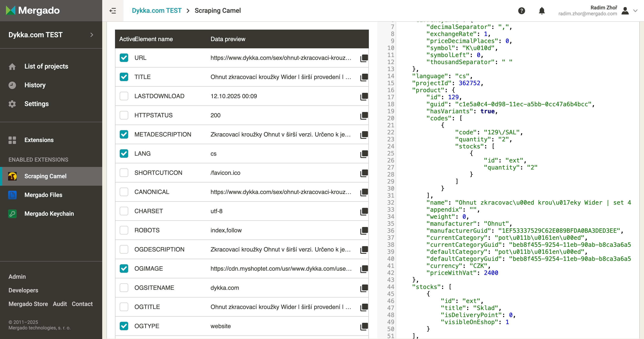Open the Mergado Store link
644x339 pixels.
(28, 304)
